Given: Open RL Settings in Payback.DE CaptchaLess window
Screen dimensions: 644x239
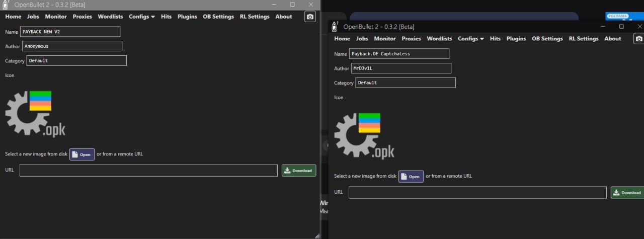Looking at the screenshot, I should (583, 39).
